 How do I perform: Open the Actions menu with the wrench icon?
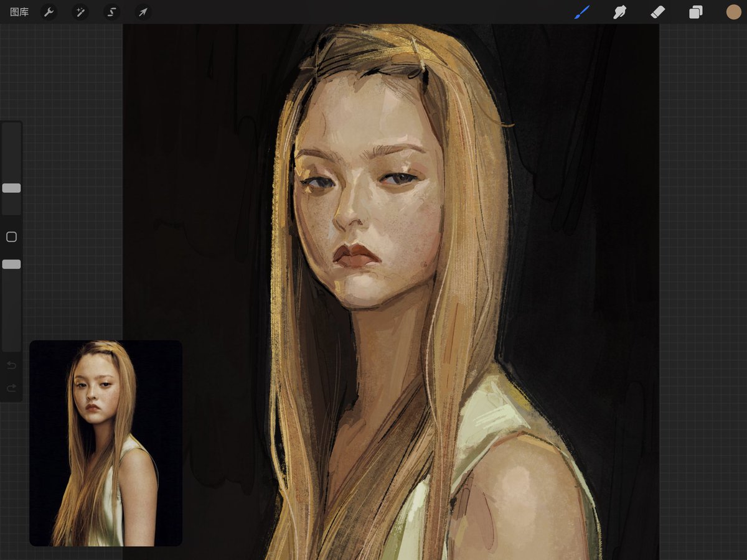coord(49,12)
